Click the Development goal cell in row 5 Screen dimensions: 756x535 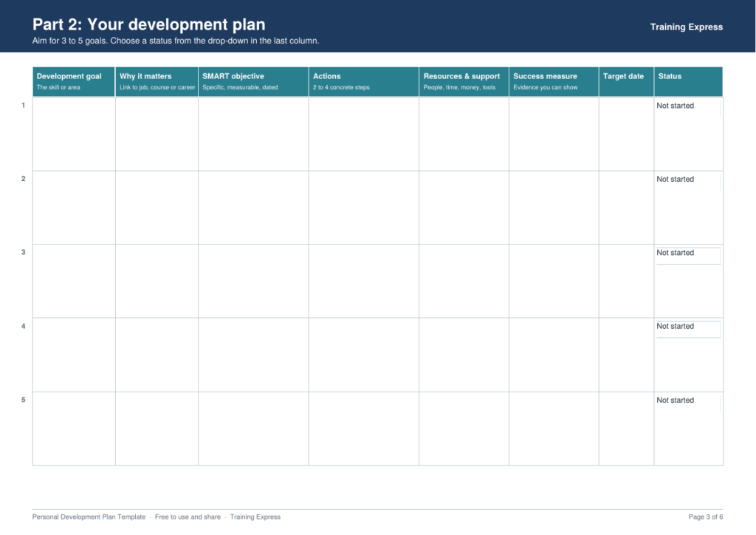(x=74, y=429)
